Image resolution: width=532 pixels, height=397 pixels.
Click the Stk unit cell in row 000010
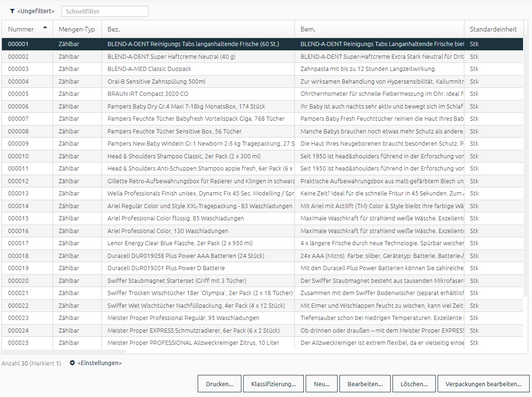point(493,156)
